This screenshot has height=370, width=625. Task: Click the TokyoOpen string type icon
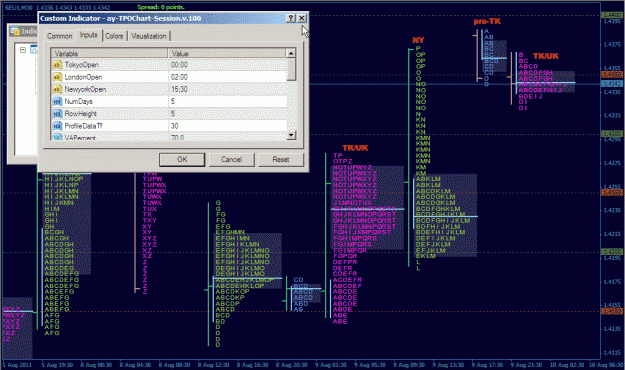[57, 65]
